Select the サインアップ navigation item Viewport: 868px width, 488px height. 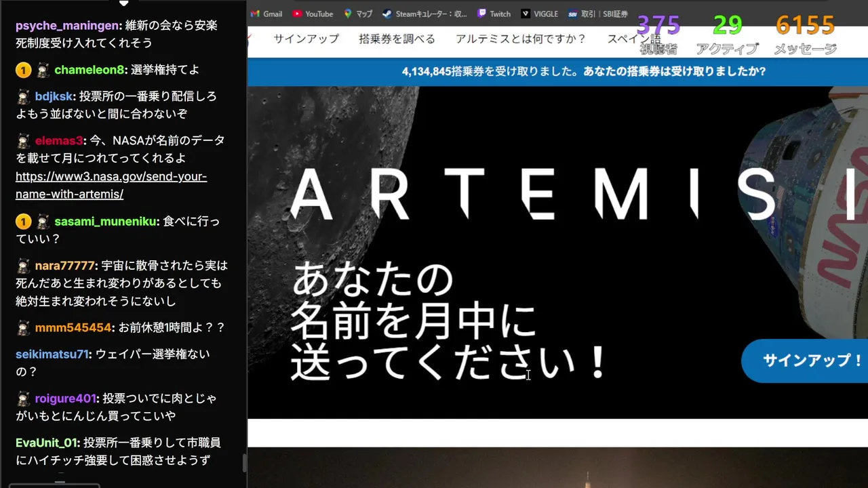coord(306,39)
